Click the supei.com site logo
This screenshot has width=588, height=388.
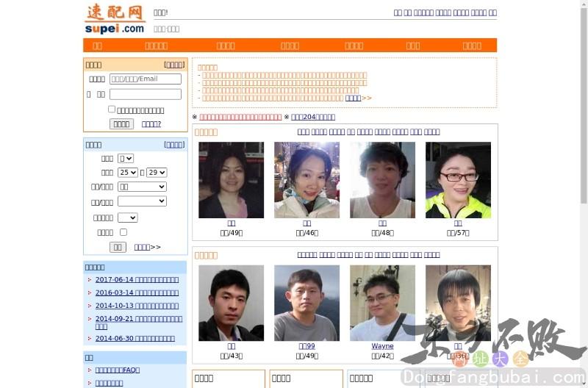pyautogui.click(x=115, y=18)
